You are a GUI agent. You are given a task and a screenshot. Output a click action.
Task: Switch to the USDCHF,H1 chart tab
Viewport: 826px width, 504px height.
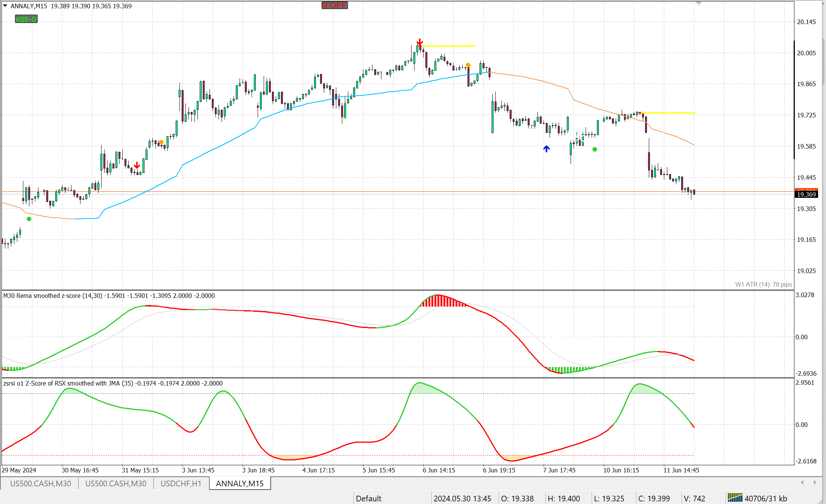tap(181, 483)
